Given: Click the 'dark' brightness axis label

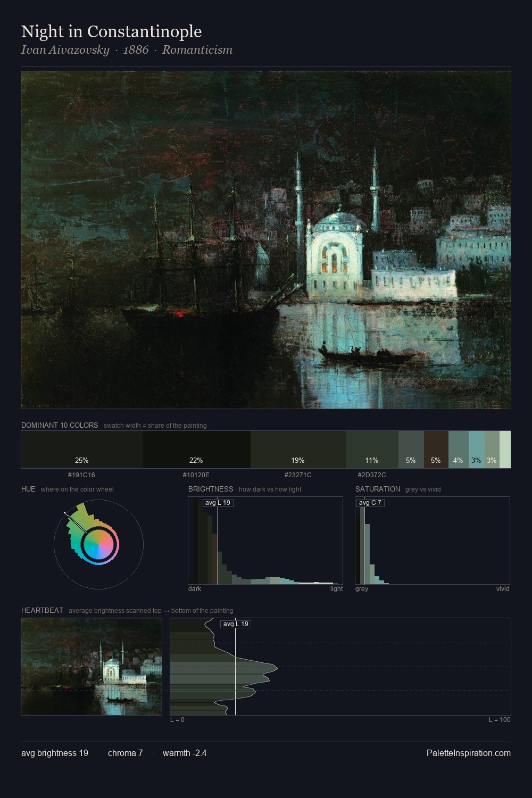Looking at the screenshot, I should pos(195,589).
